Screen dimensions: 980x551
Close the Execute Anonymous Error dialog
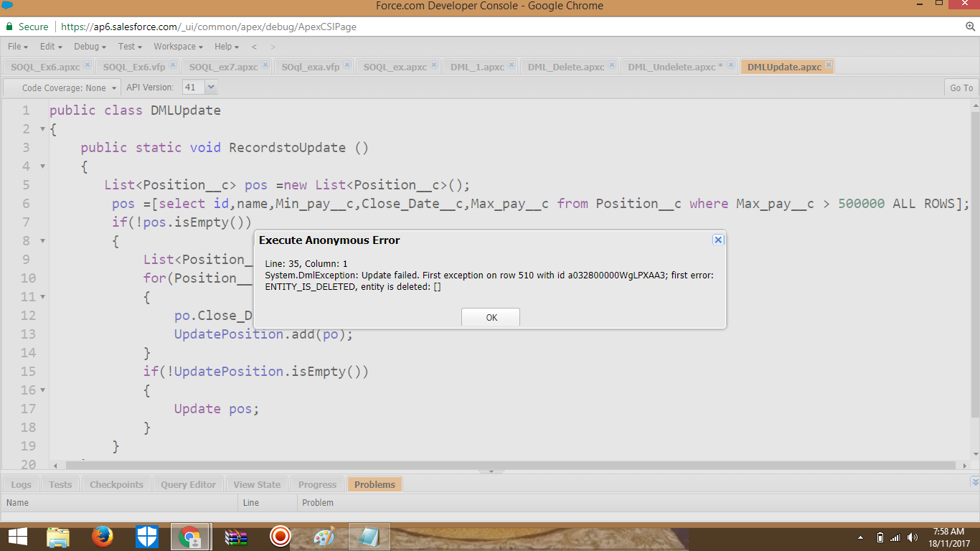717,240
